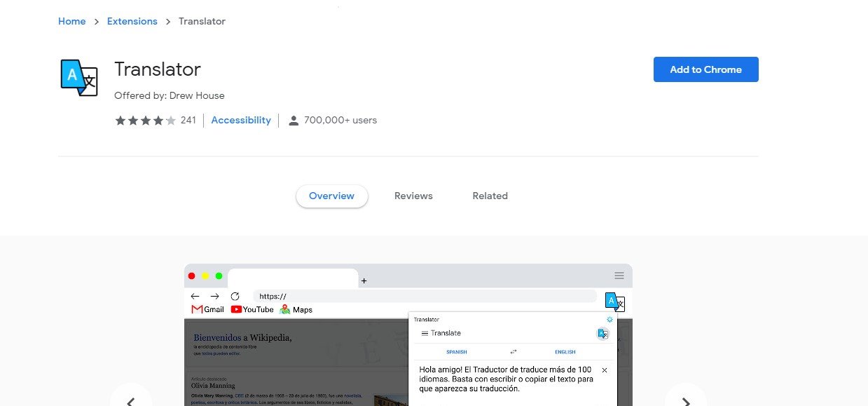Open the 241 ratings count
868x406 pixels.
[x=188, y=121]
